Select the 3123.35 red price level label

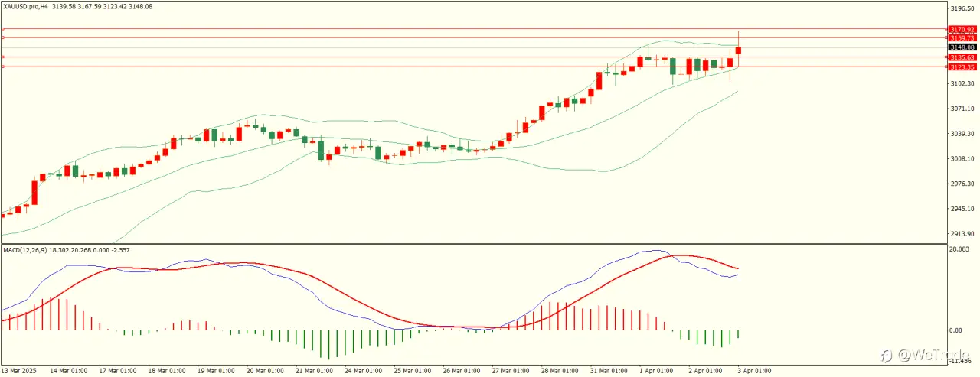(962, 67)
